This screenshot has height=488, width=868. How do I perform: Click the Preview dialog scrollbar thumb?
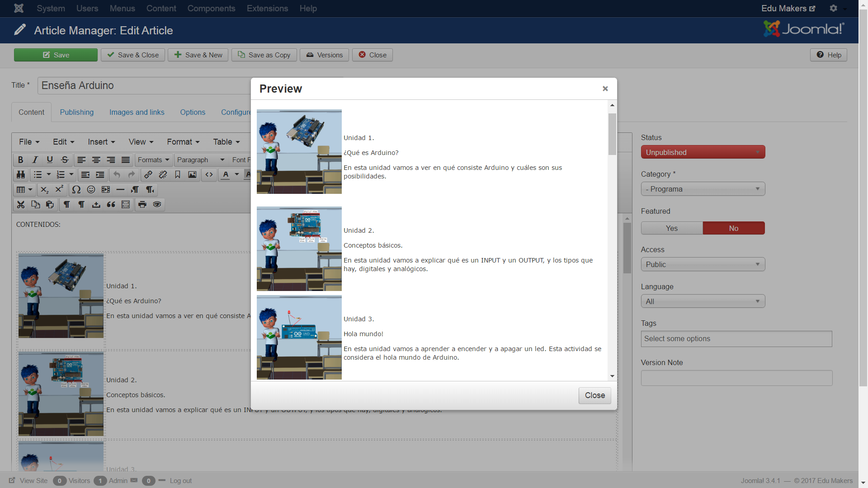point(612,134)
